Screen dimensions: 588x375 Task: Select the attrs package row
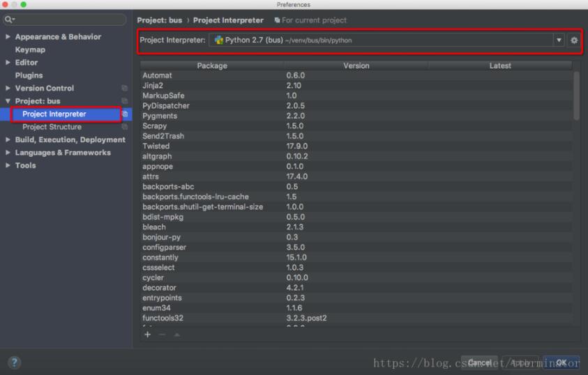tap(356, 176)
